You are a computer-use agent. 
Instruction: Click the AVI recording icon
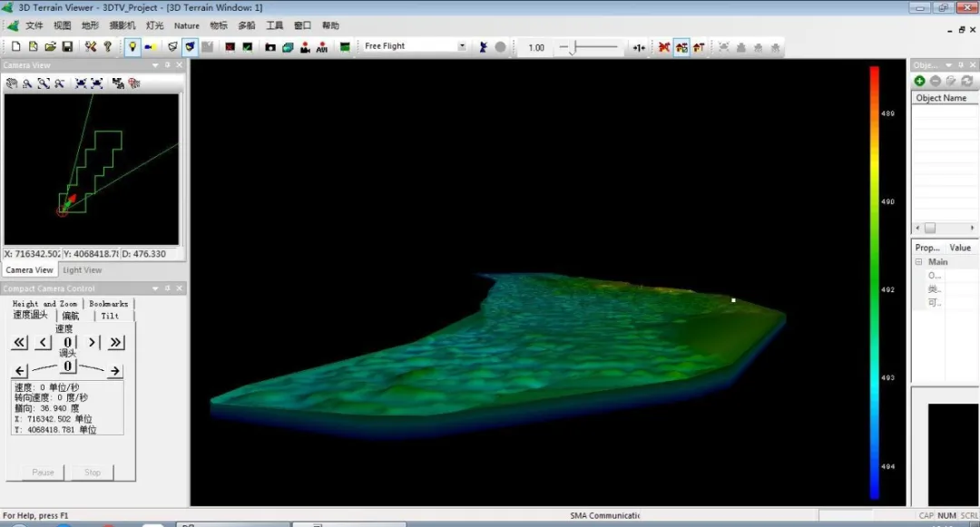(x=322, y=47)
